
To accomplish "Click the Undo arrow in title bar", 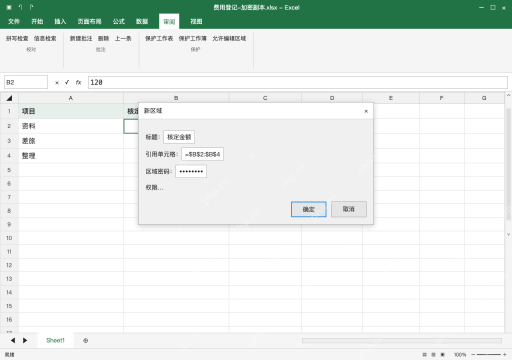I will [20, 7].
